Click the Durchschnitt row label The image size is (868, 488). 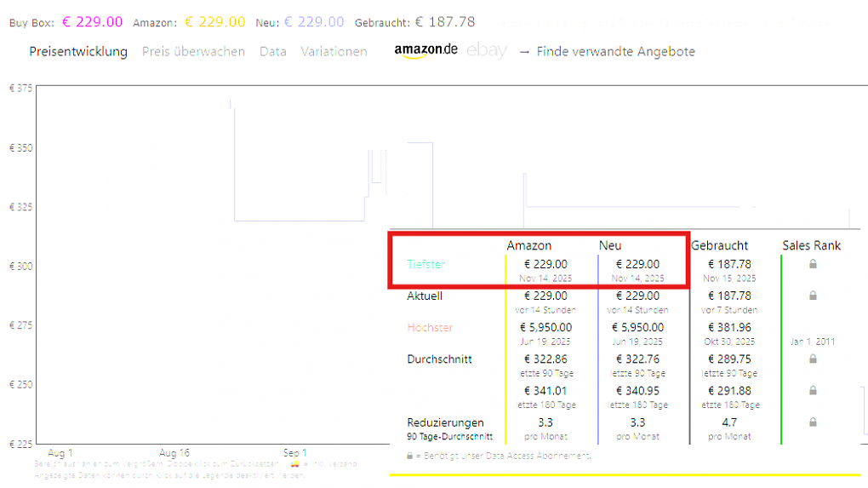coord(440,359)
